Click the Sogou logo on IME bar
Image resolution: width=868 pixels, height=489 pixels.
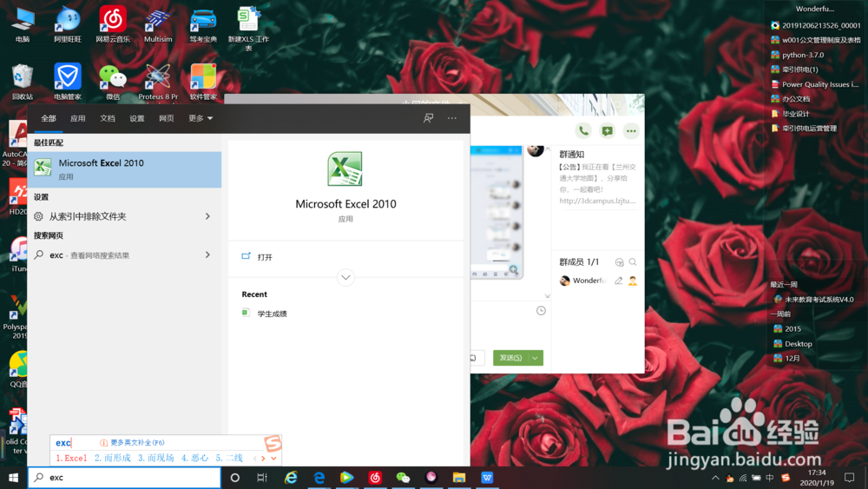[273, 443]
